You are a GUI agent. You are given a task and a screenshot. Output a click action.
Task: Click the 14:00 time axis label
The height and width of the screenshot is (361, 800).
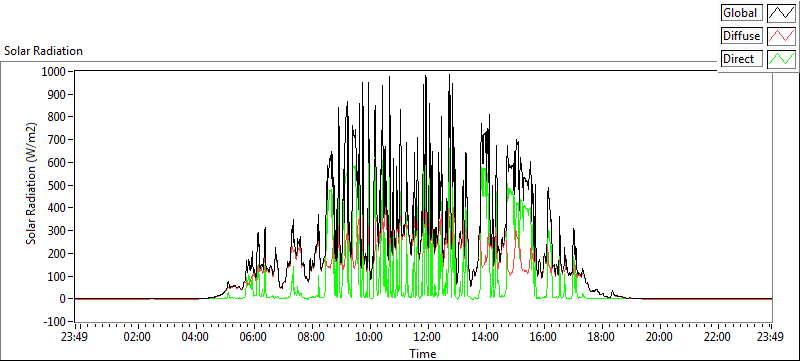pyautogui.click(x=485, y=337)
